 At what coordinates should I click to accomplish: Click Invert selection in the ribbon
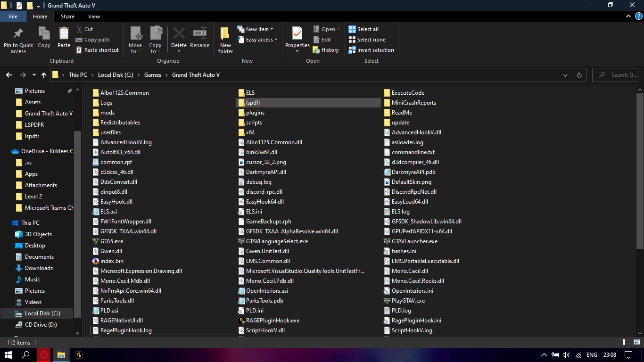pos(375,50)
